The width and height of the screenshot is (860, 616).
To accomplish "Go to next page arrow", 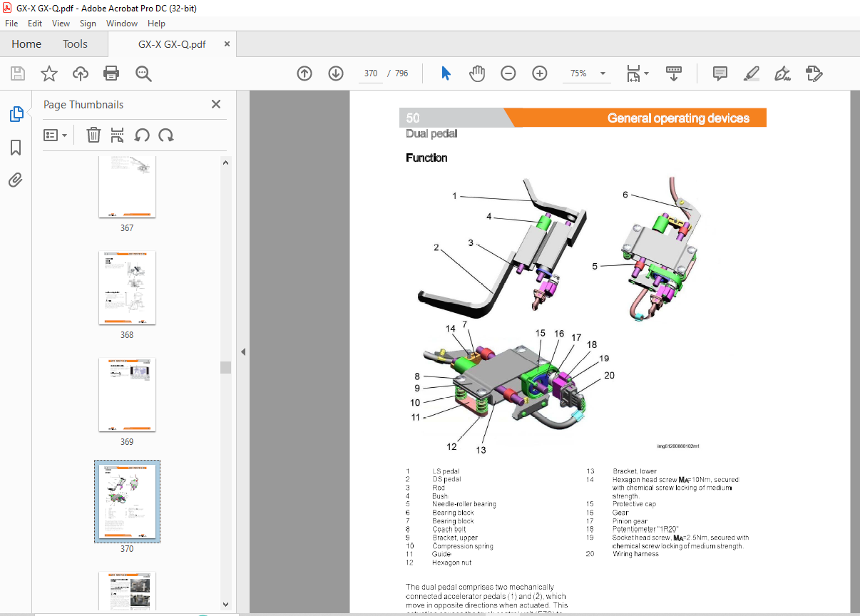I will click(336, 73).
